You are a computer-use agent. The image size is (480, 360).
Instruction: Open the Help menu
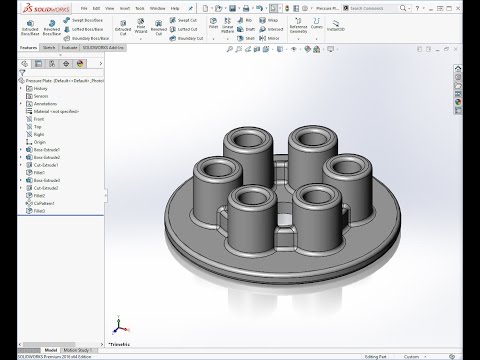pyautogui.click(x=175, y=8)
